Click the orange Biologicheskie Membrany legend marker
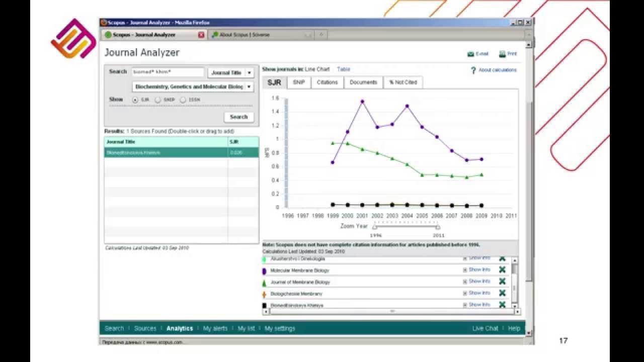This screenshot has height=362, width=644. tap(264, 294)
